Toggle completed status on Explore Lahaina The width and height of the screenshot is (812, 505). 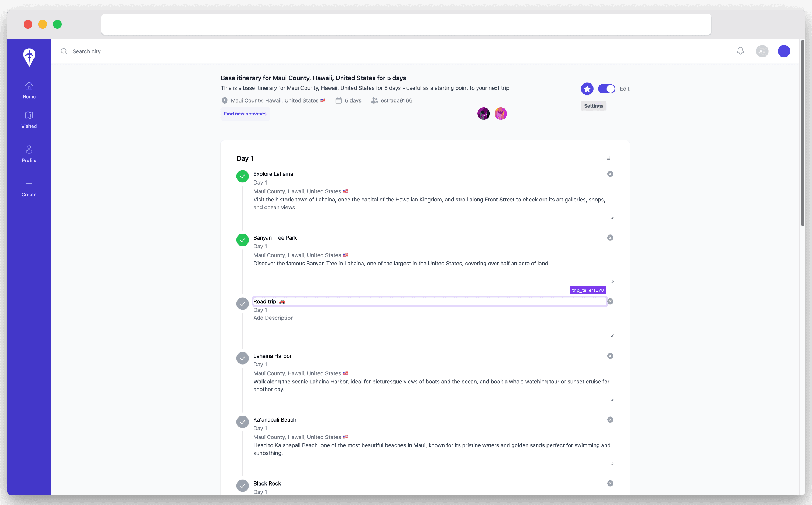coord(242,176)
